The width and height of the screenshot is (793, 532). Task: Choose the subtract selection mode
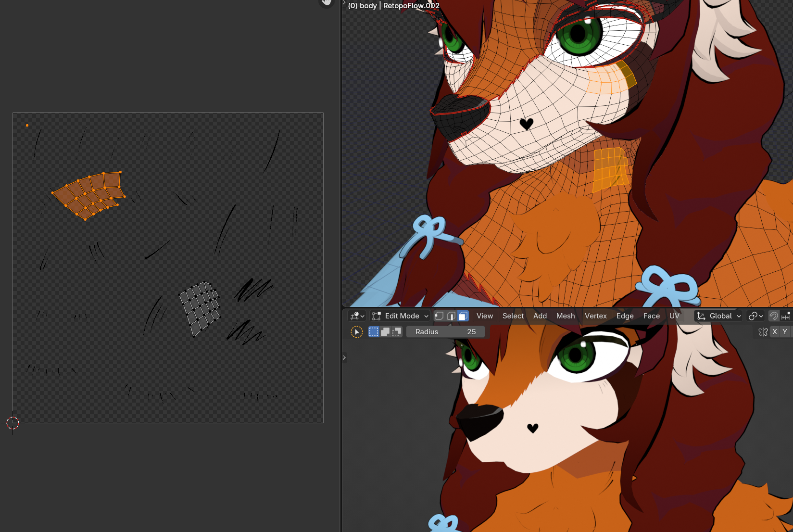[x=397, y=332]
